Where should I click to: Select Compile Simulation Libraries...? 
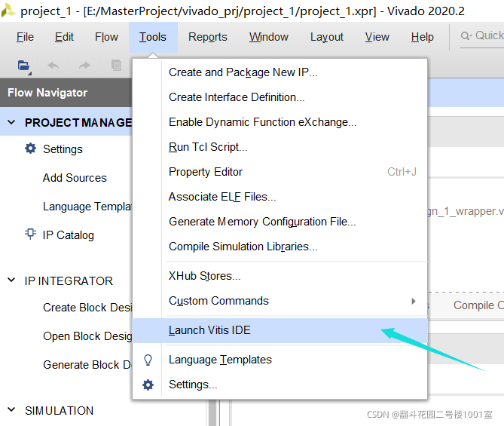(x=279, y=247)
